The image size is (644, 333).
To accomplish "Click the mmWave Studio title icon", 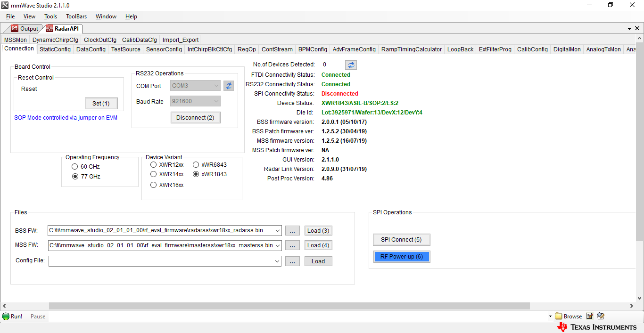I will point(5,5).
